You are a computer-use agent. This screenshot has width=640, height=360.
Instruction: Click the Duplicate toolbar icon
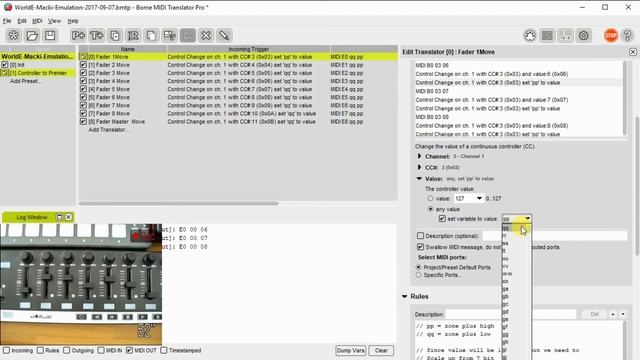(115, 36)
